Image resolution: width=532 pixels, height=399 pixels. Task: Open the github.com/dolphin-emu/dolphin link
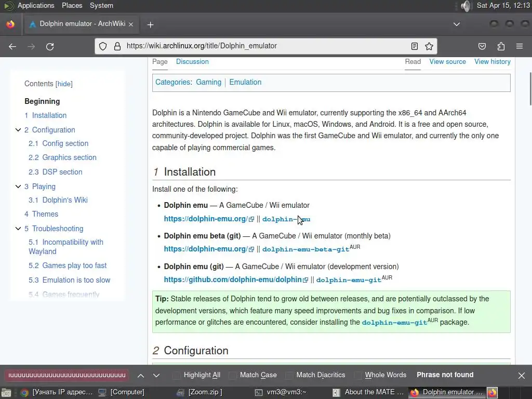coord(233,280)
